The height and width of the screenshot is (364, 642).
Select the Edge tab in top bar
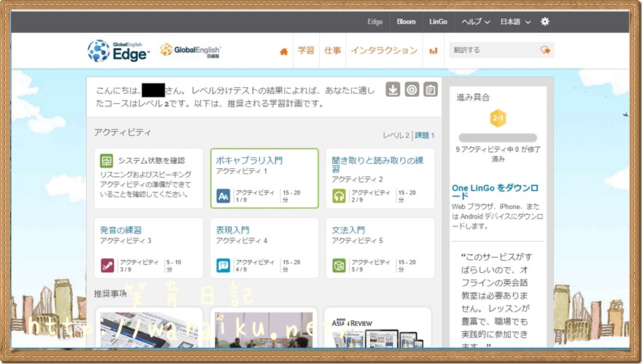point(375,22)
